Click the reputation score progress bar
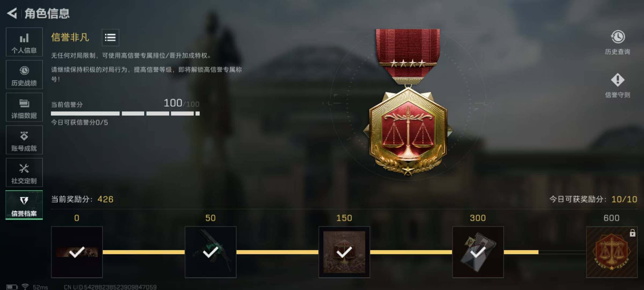This screenshot has width=644, height=290. pyautogui.click(x=125, y=114)
